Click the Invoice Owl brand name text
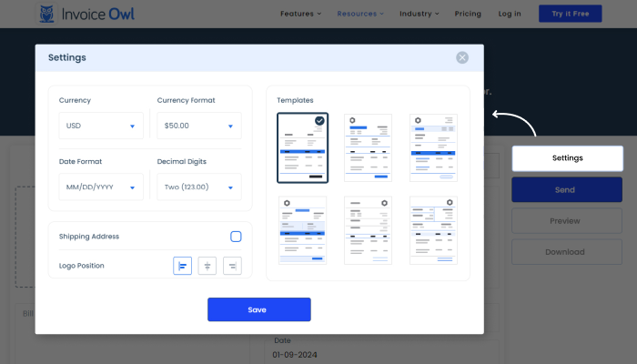 click(98, 15)
